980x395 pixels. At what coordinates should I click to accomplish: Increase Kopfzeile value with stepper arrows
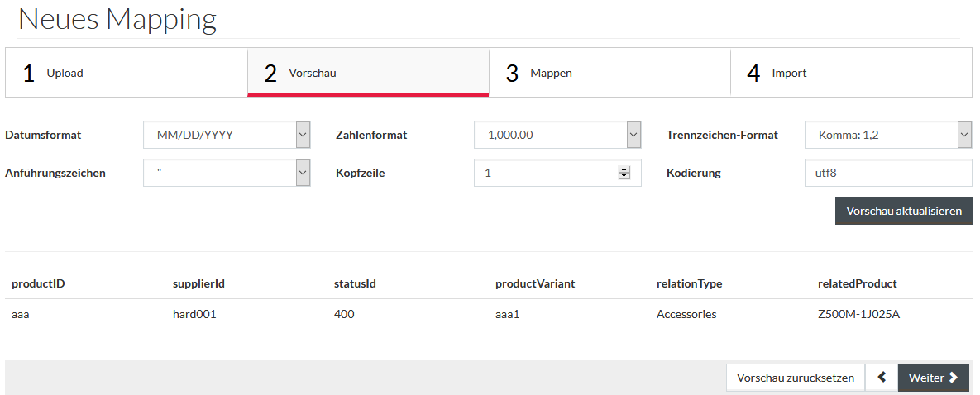pyautogui.click(x=624, y=170)
